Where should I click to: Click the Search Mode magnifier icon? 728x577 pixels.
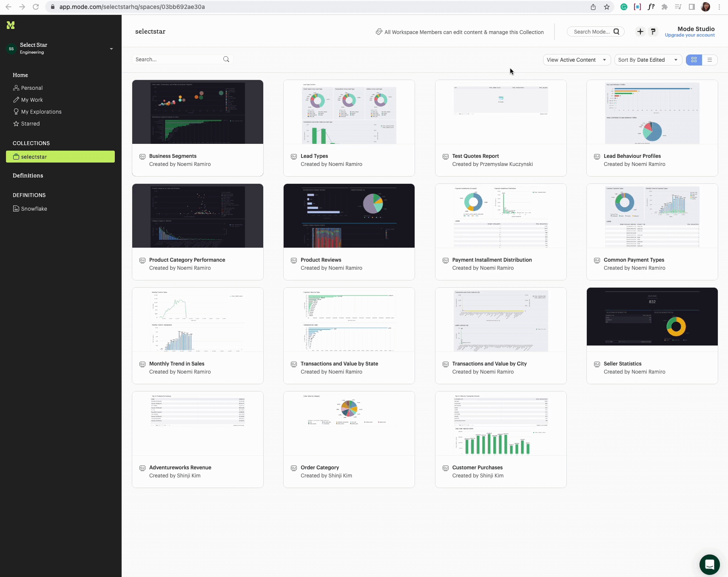pyautogui.click(x=616, y=31)
